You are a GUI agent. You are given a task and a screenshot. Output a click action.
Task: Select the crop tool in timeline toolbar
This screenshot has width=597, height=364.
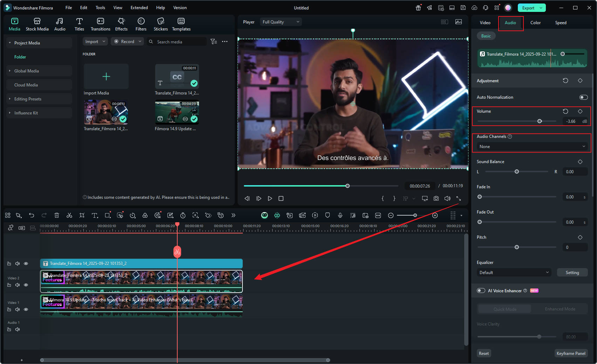coord(82,215)
